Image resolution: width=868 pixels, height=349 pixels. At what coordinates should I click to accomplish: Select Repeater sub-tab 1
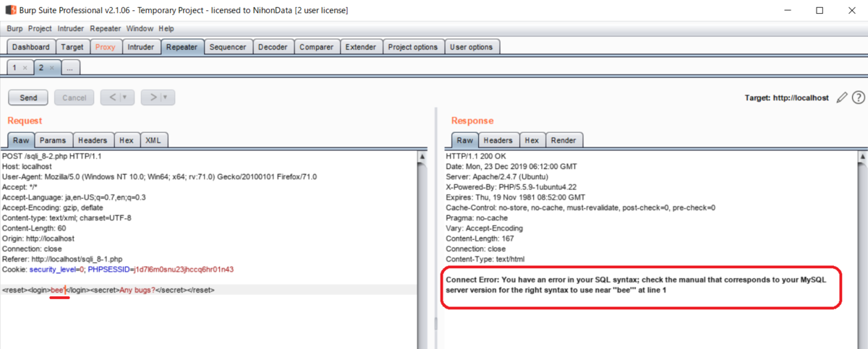pos(14,67)
